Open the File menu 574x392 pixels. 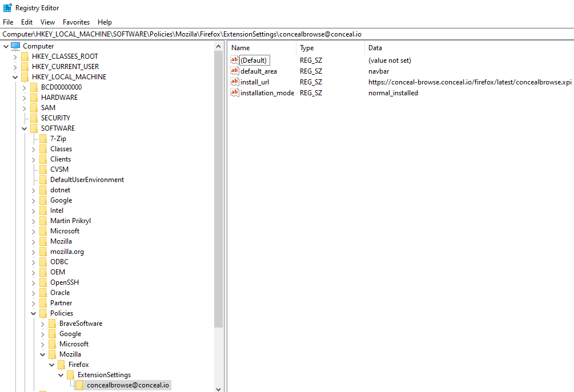tap(8, 22)
